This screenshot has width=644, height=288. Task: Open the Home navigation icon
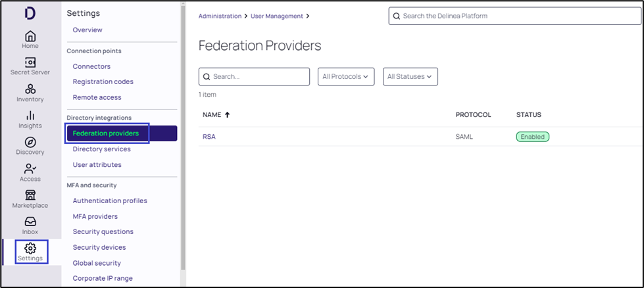(x=30, y=36)
